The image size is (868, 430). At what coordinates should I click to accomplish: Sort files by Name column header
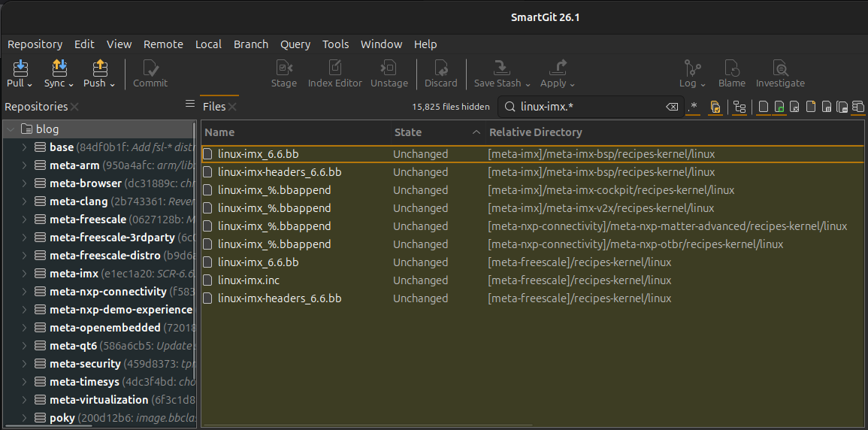click(x=296, y=132)
